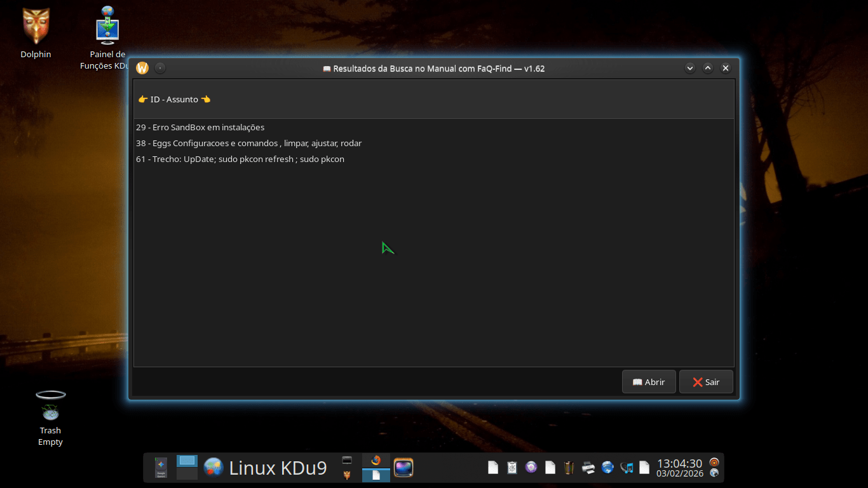Open the printer icon in system tray

588,468
